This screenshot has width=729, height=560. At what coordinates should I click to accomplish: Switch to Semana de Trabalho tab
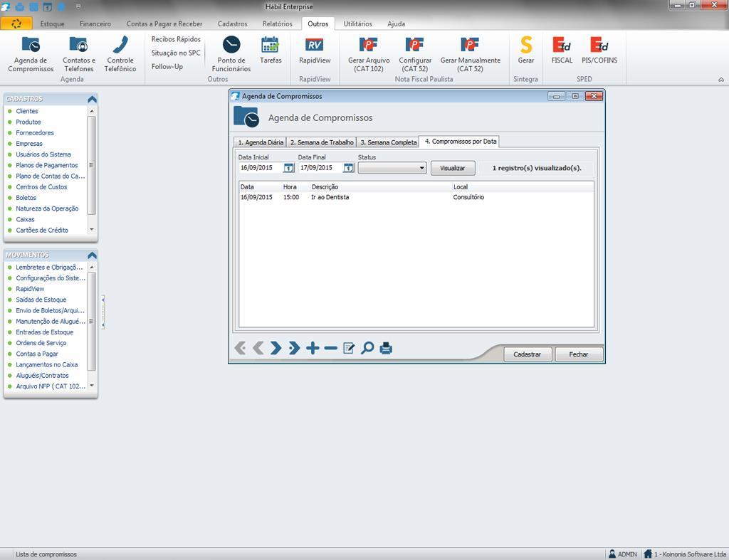(322, 142)
